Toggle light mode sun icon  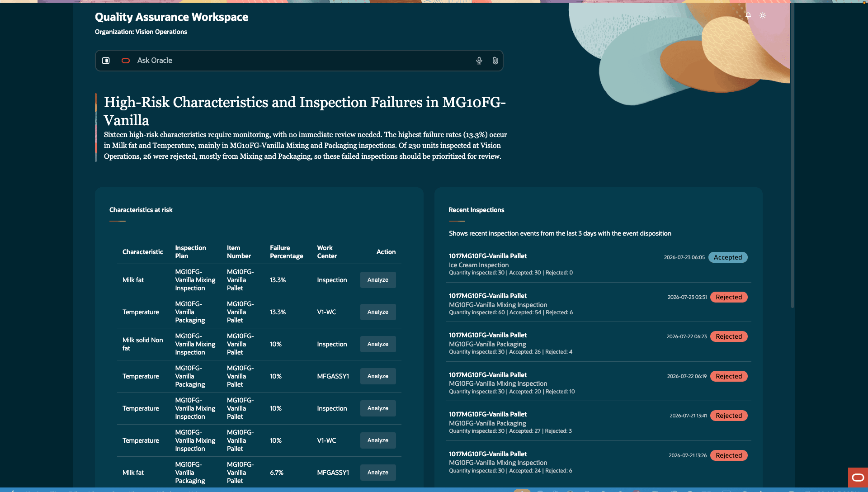tap(763, 15)
